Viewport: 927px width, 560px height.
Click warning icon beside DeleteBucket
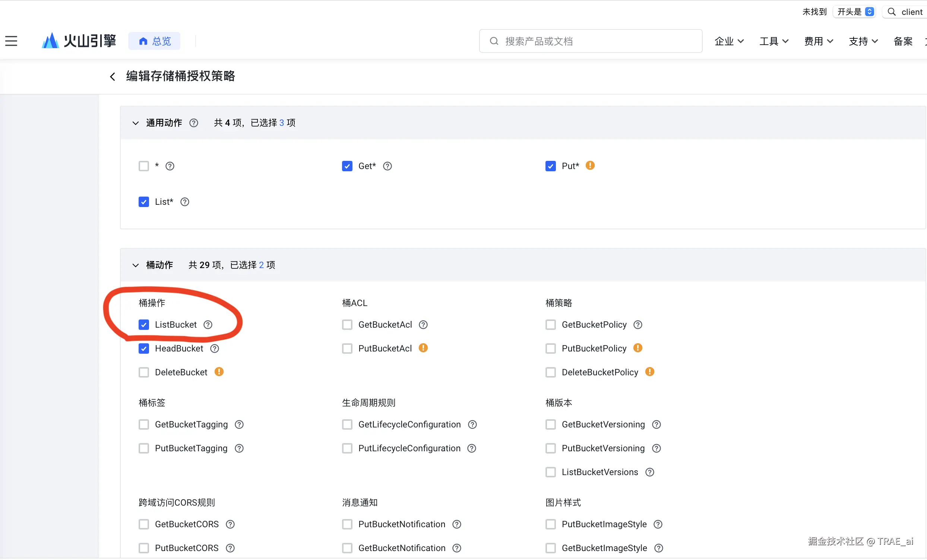click(219, 372)
